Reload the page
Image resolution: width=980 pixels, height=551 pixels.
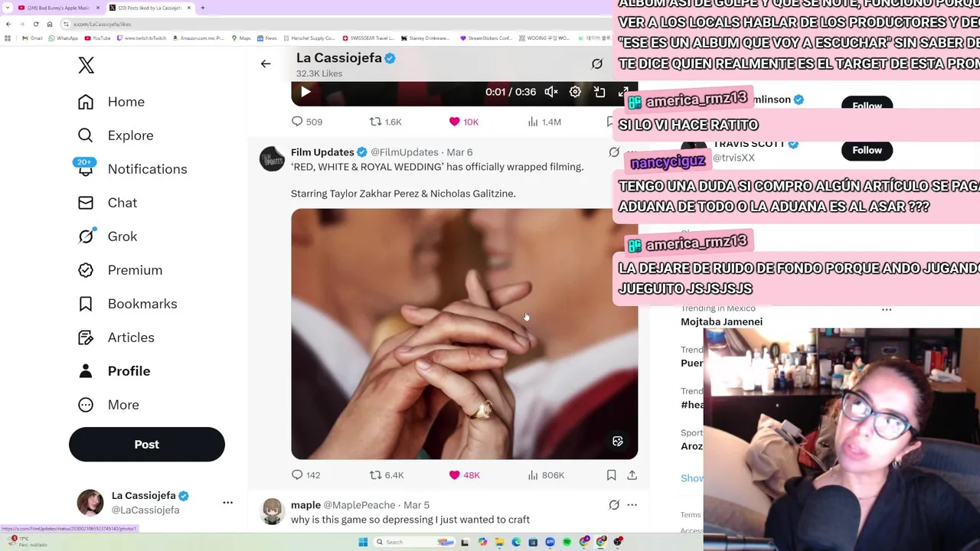coord(35,24)
